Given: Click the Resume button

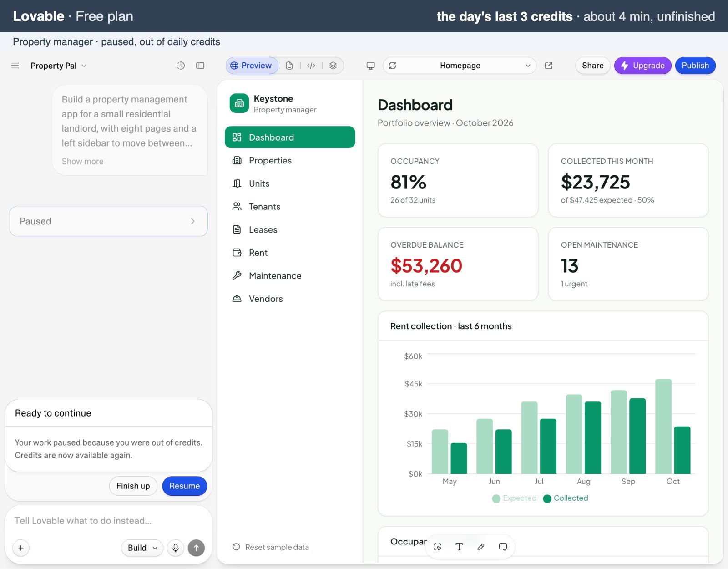Looking at the screenshot, I should [x=184, y=486].
